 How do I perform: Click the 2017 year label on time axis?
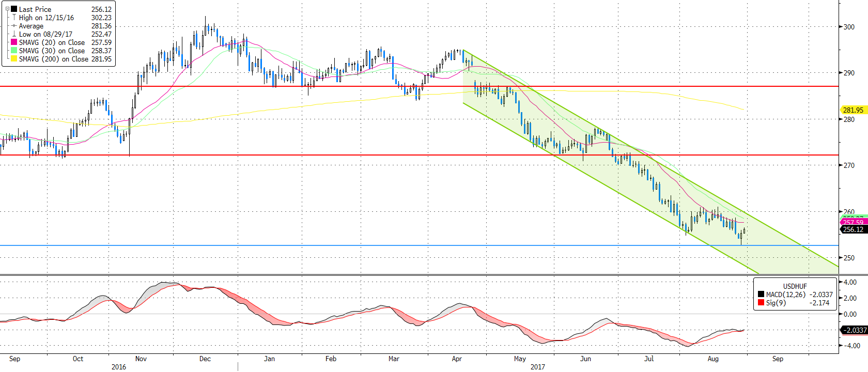[x=537, y=367]
